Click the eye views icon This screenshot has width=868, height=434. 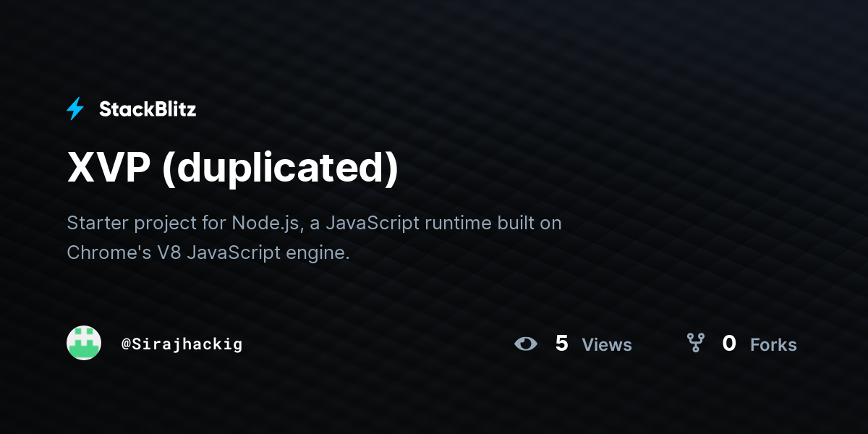pyautogui.click(x=526, y=344)
